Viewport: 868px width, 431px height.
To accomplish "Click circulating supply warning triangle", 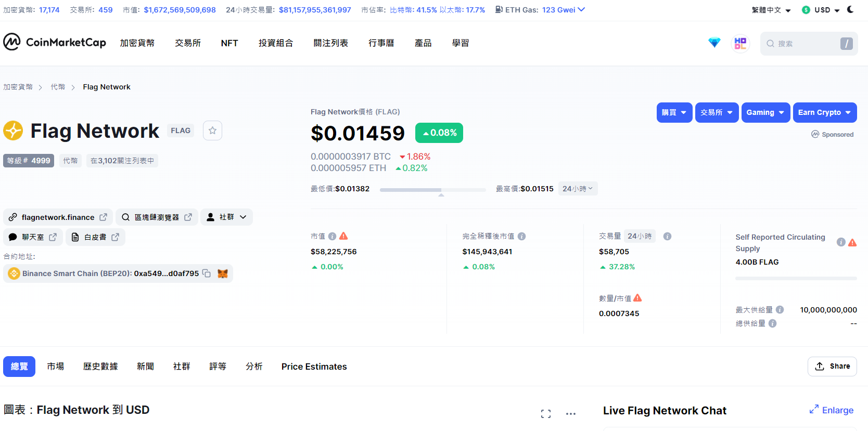I will coord(852,242).
